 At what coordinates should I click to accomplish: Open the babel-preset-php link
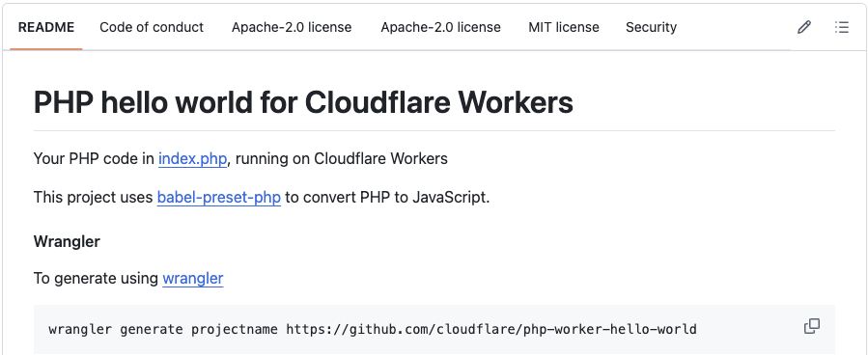pyautogui.click(x=218, y=198)
